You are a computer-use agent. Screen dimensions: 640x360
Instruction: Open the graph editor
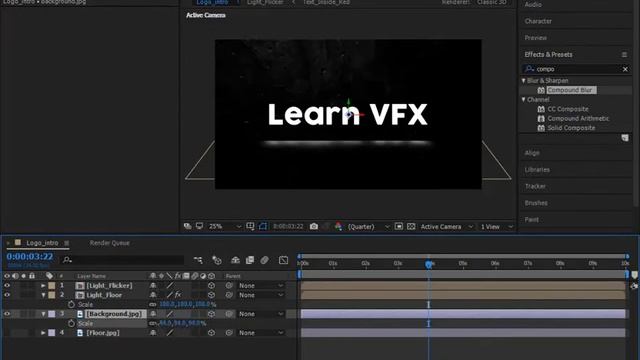(x=283, y=260)
